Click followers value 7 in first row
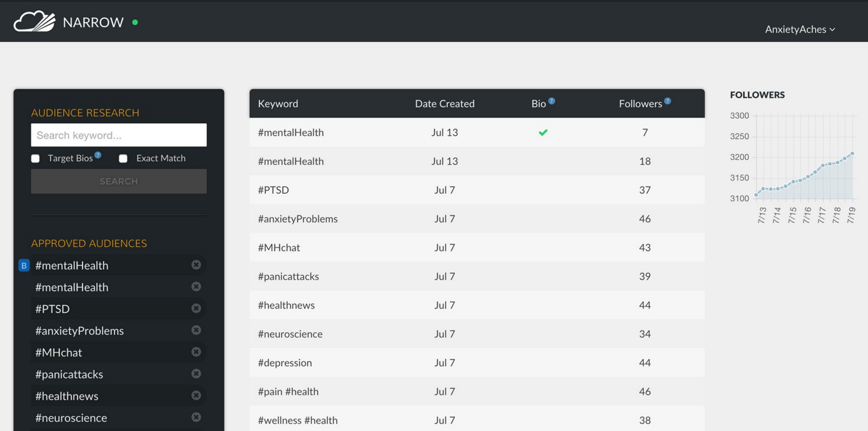 [645, 132]
